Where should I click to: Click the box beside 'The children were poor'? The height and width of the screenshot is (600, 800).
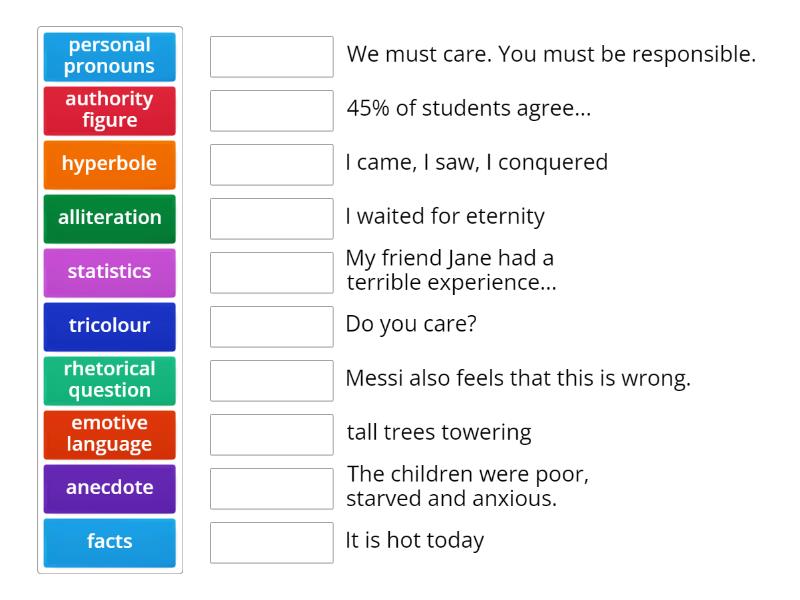[271, 489]
